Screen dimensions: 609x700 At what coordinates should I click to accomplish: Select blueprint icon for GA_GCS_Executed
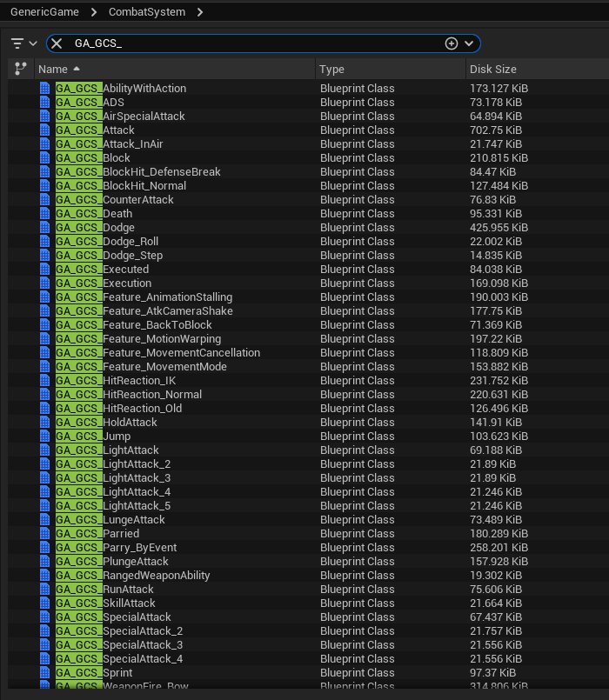click(x=44, y=270)
